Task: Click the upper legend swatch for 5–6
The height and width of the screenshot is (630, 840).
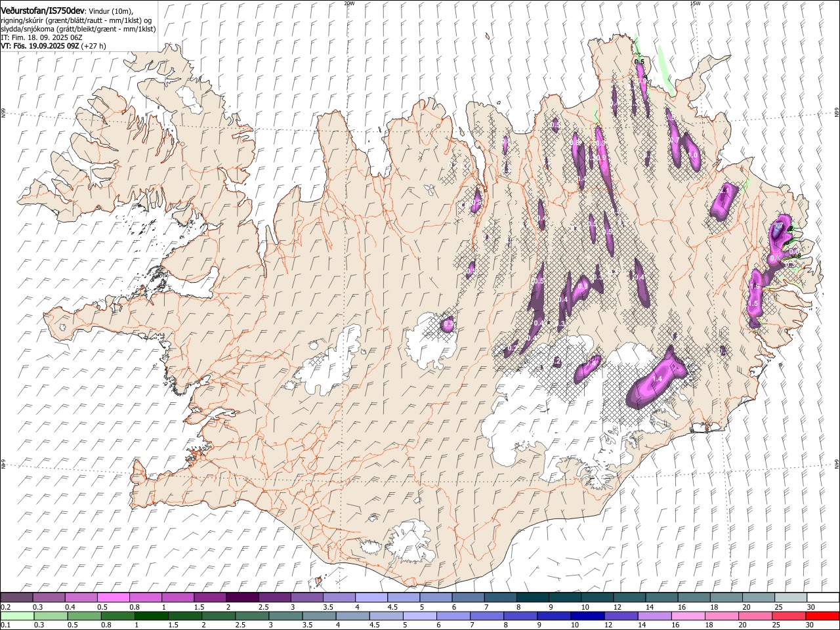Action: tap(435, 598)
